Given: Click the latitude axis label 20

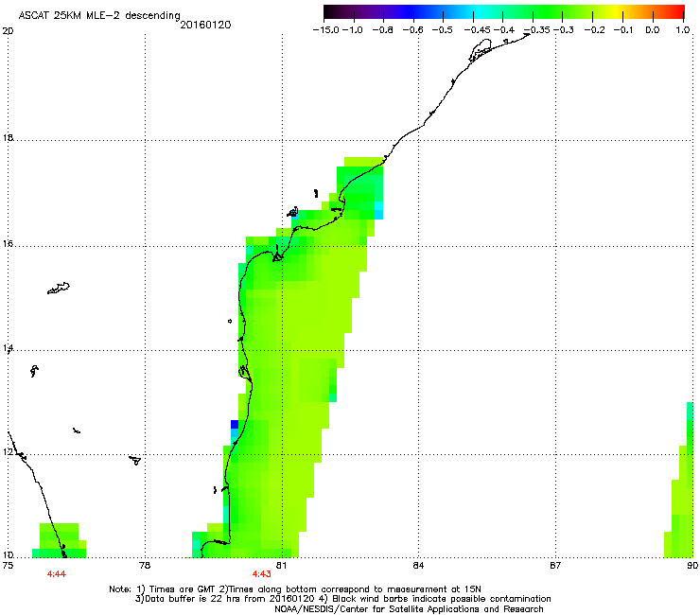Looking at the screenshot, I should coord(8,31).
